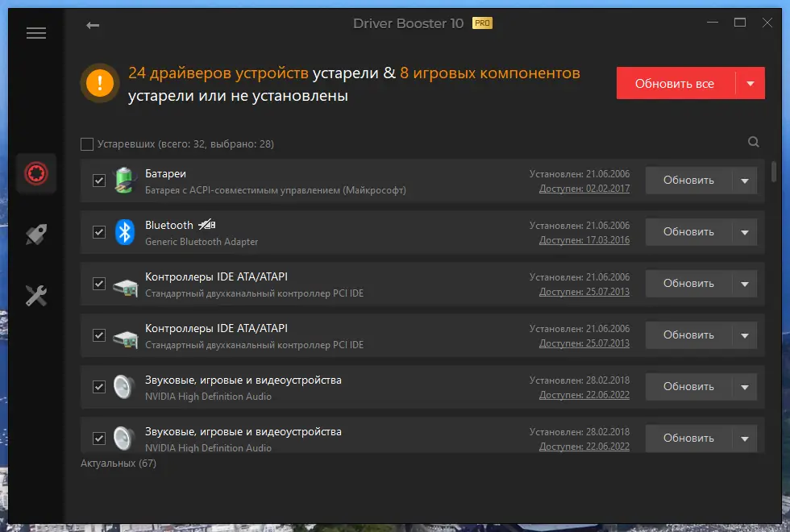Click the 24 драйверов устройств orange text
This screenshot has height=532, width=790.
218,73
